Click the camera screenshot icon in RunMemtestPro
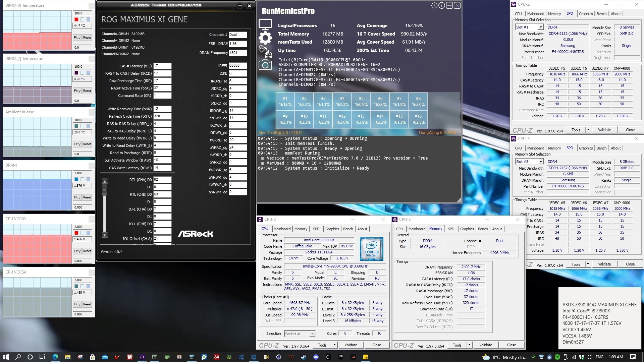The image size is (644, 362). tap(265, 65)
